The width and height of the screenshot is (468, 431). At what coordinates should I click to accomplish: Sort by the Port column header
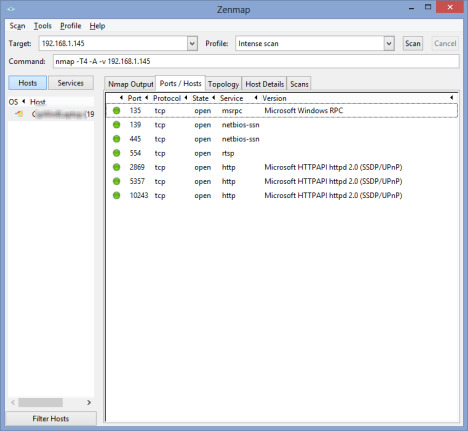135,98
